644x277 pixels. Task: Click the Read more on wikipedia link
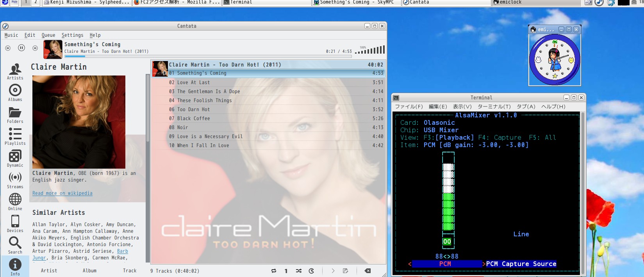(62, 193)
